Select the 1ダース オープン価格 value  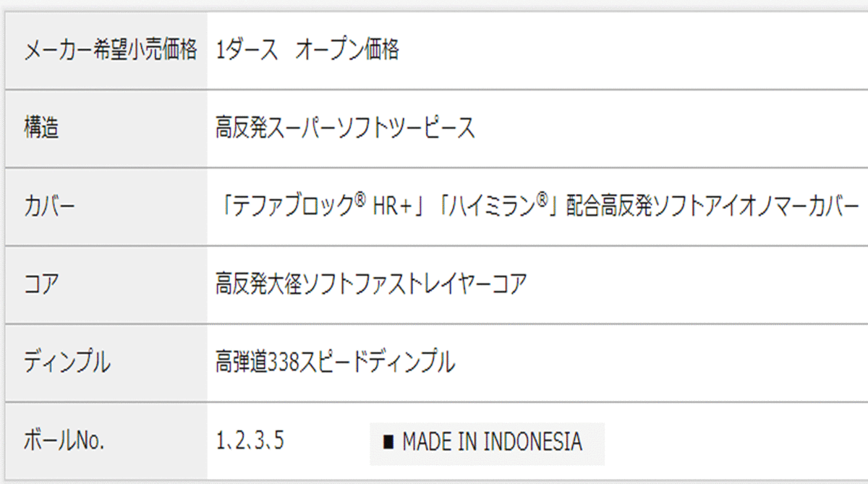[x=307, y=51]
